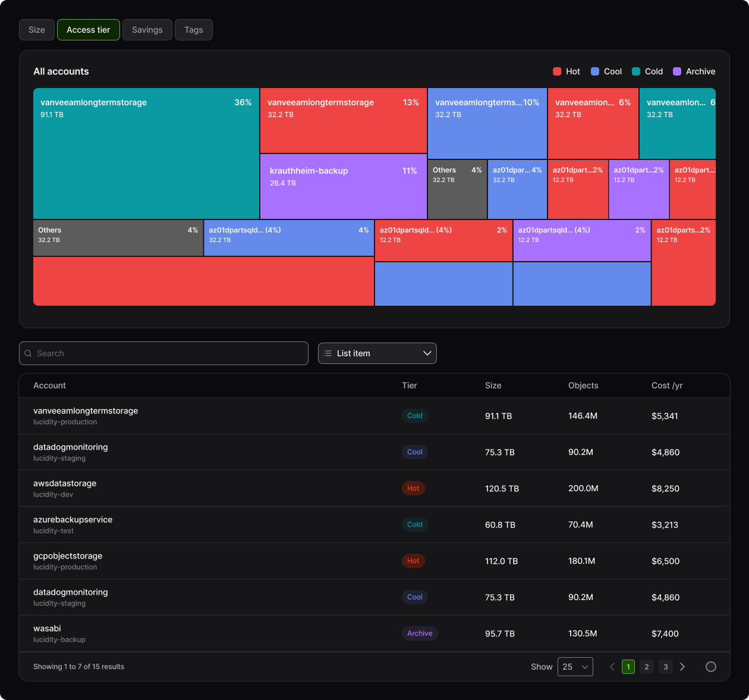Click the $8,250 cost value
This screenshot has width=749, height=700.
click(x=665, y=488)
